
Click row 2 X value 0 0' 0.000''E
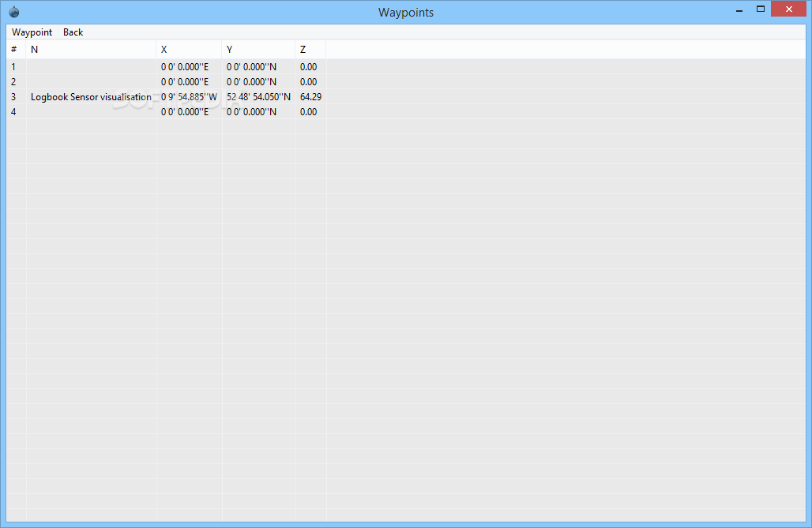(x=185, y=82)
